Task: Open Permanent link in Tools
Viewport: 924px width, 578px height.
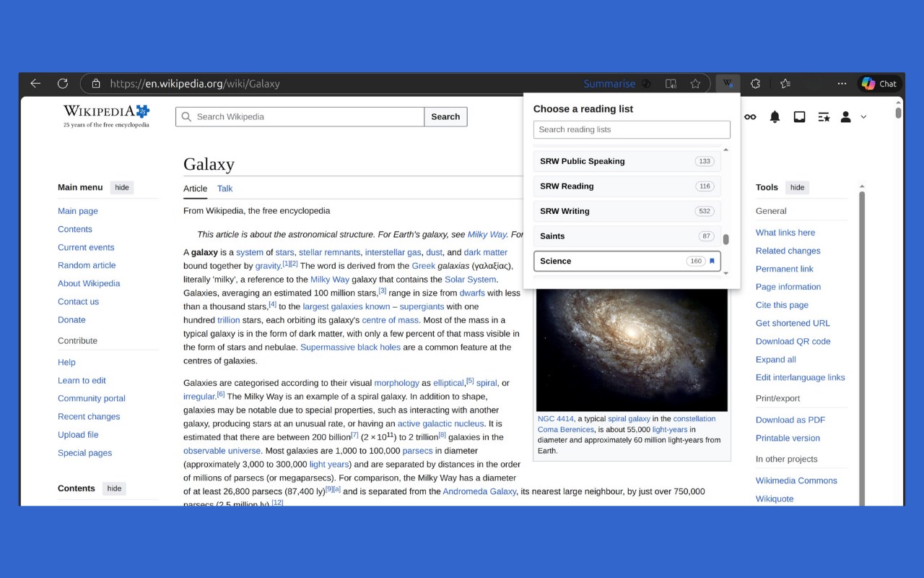Action: [784, 269]
